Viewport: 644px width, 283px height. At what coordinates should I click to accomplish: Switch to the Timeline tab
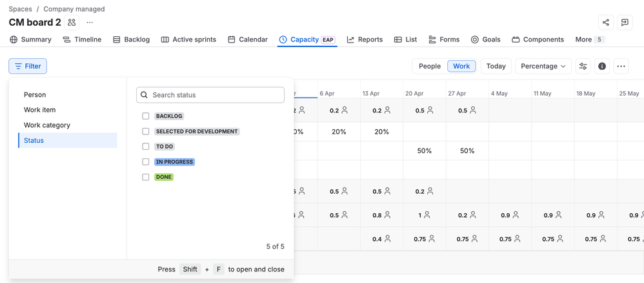click(x=82, y=39)
